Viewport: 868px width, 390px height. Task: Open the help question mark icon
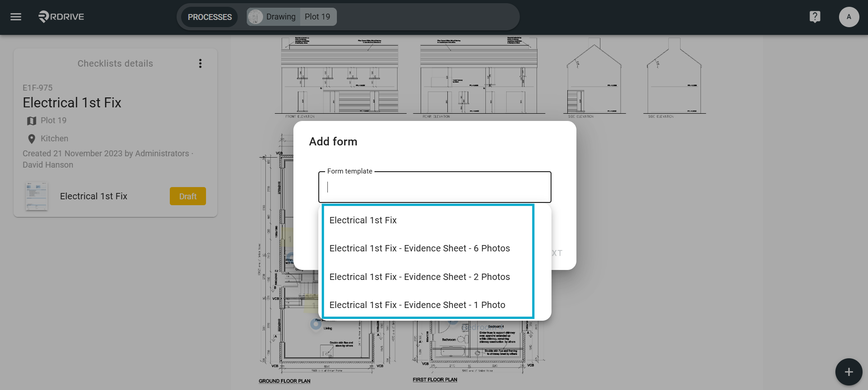tap(815, 17)
